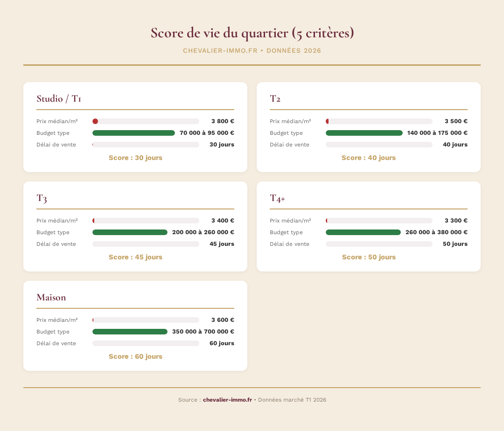Click the Prix médian/m² bar for Studio
Viewport: 504px width, 431px height.
146,121
